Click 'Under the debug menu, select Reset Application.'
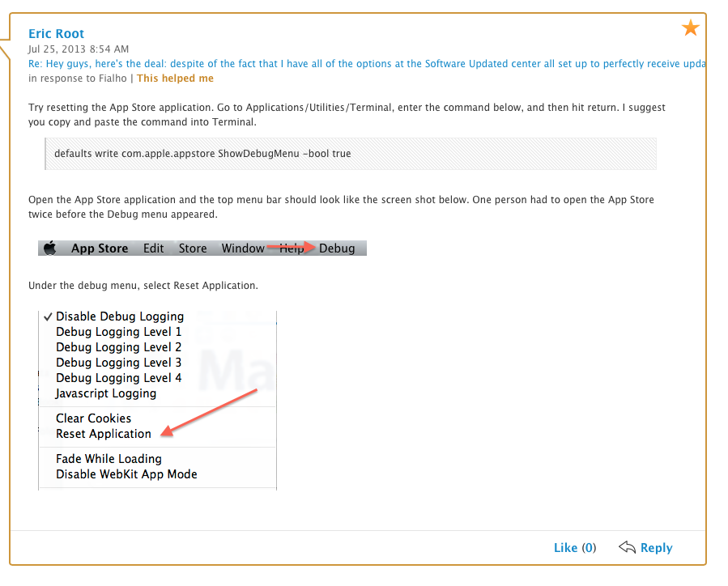 (x=143, y=286)
